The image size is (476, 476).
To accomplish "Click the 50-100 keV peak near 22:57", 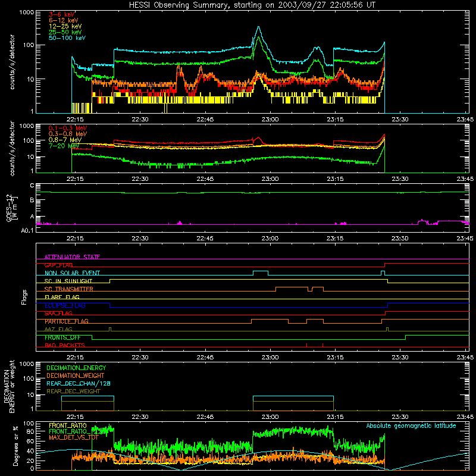I will [259, 27].
